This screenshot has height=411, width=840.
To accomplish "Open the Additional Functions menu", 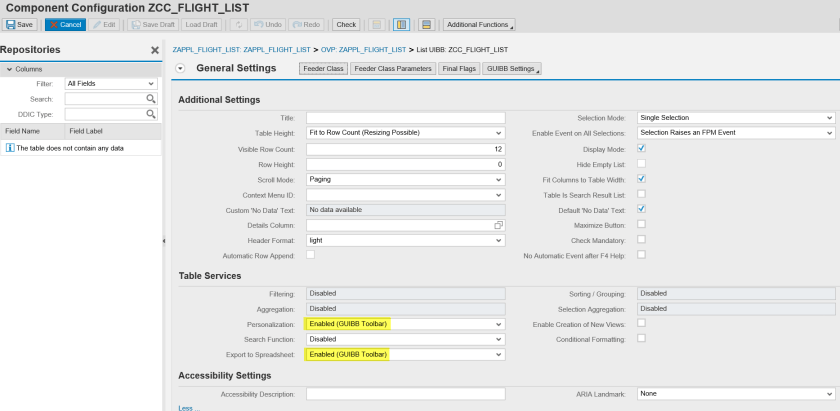I will coord(479,24).
